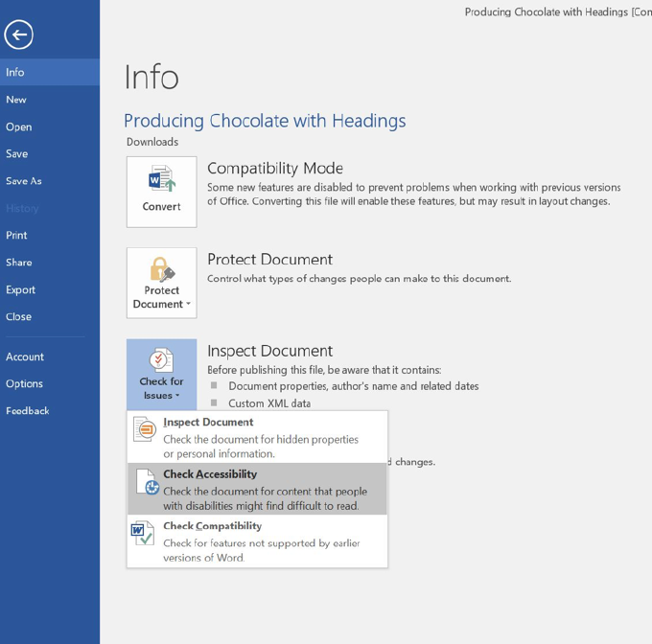Click the Check Compatibility Word icon

tap(143, 533)
